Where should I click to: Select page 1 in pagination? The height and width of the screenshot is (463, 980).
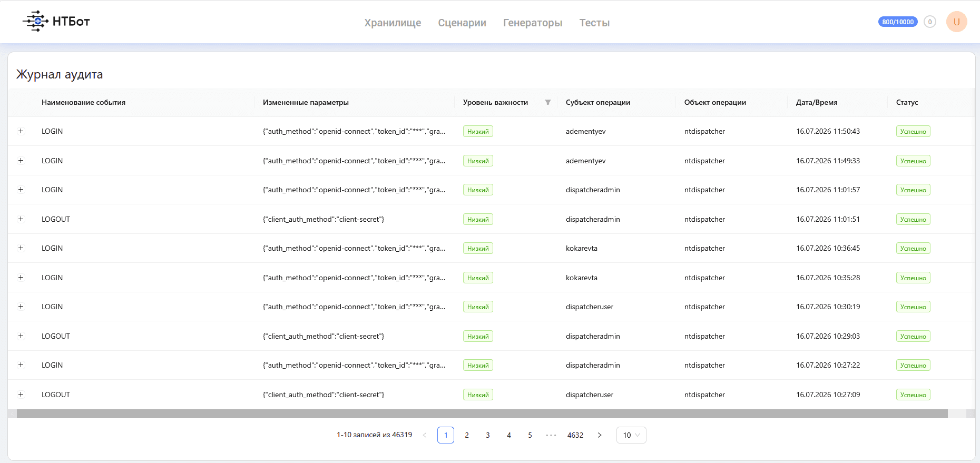click(446, 435)
